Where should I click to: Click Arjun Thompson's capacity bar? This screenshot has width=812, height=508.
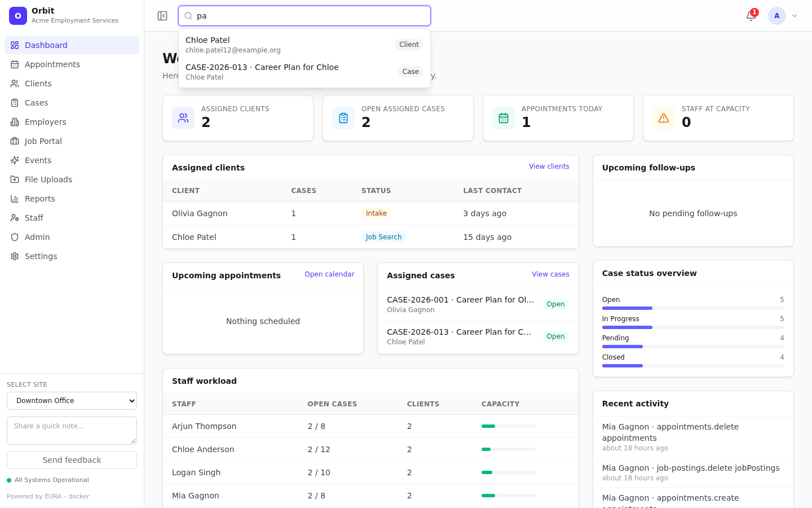tap(509, 426)
